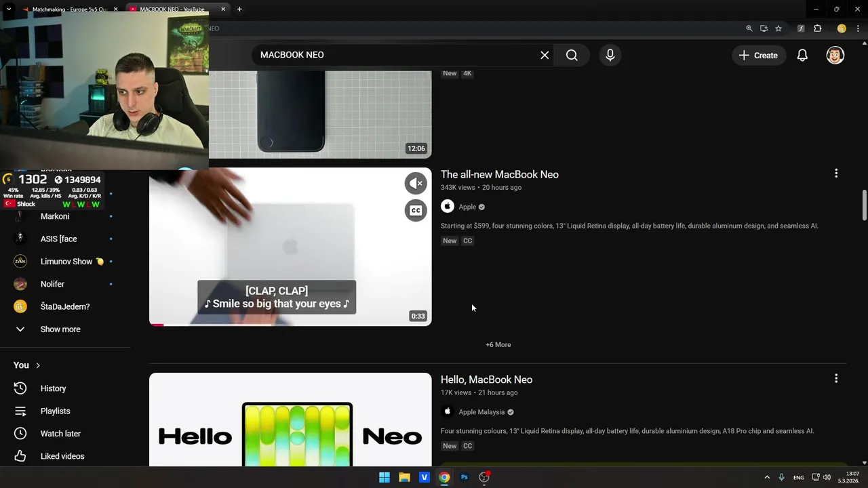Click the red preview progress bar
Image resolution: width=868 pixels, height=488 pixels.
coord(156,325)
